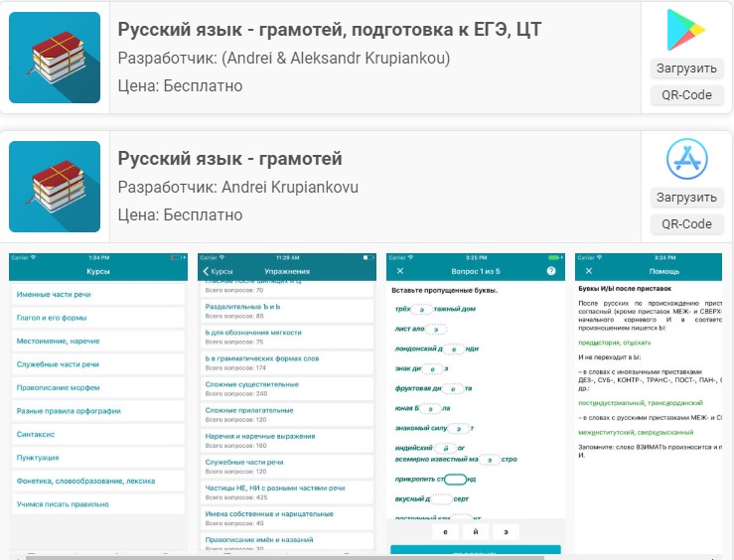734x560 pixels.
Task: Select the letter й answer button
Action: pos(475,532)
